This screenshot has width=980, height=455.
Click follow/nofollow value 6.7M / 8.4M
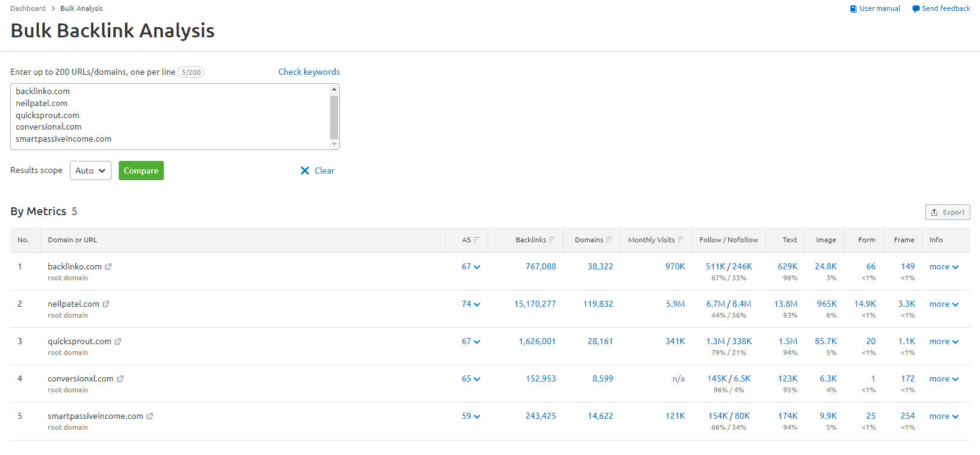coord(729,304)
